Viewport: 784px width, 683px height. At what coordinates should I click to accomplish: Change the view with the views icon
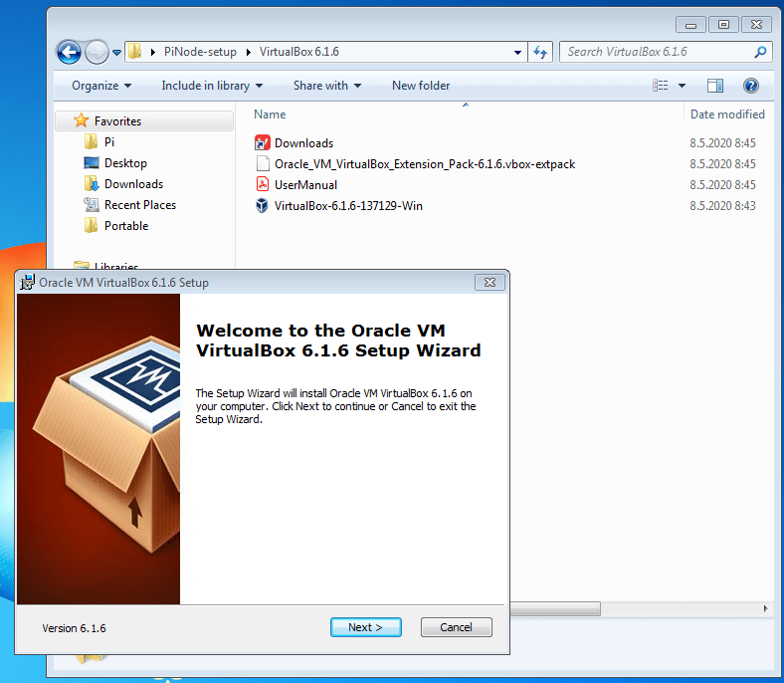coord(661,86)
